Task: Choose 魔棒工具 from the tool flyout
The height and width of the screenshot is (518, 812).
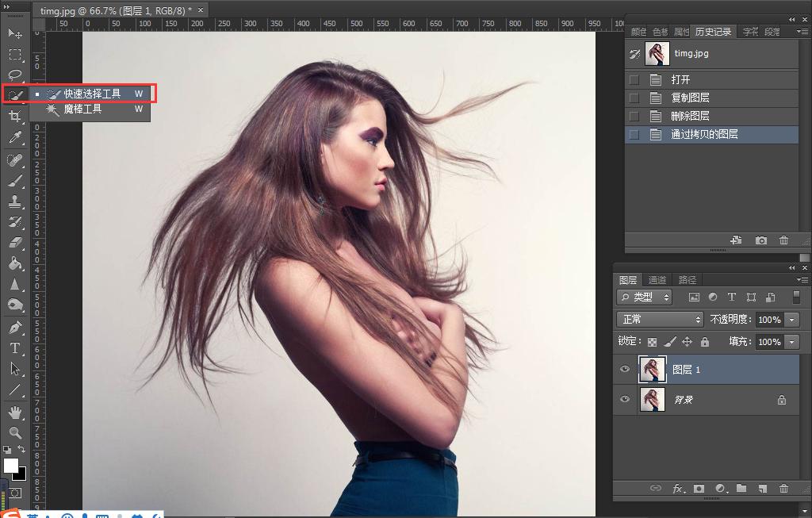Action: [82, 109]
